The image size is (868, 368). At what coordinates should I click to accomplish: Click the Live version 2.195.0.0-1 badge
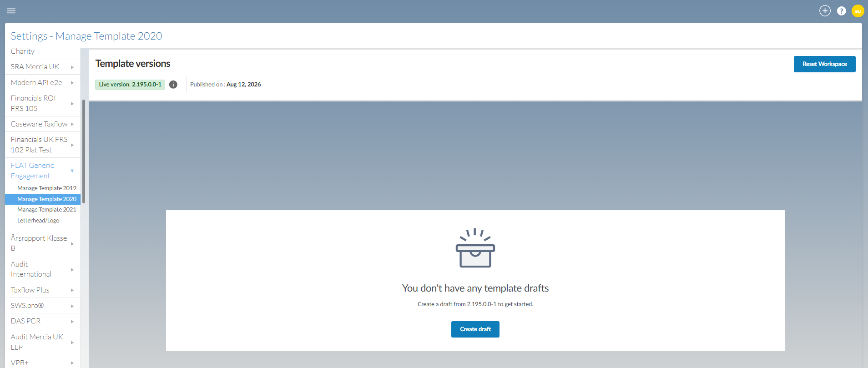pos(130,85)
